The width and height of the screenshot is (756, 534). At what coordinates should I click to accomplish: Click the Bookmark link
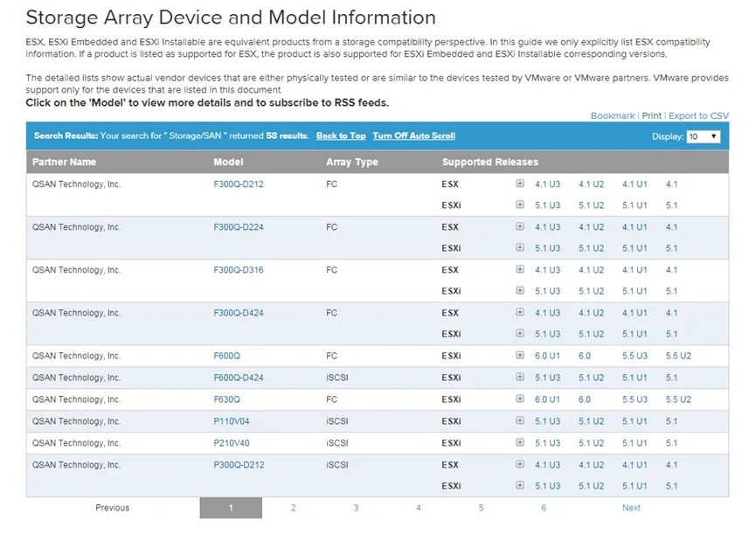tap(613, 115)
